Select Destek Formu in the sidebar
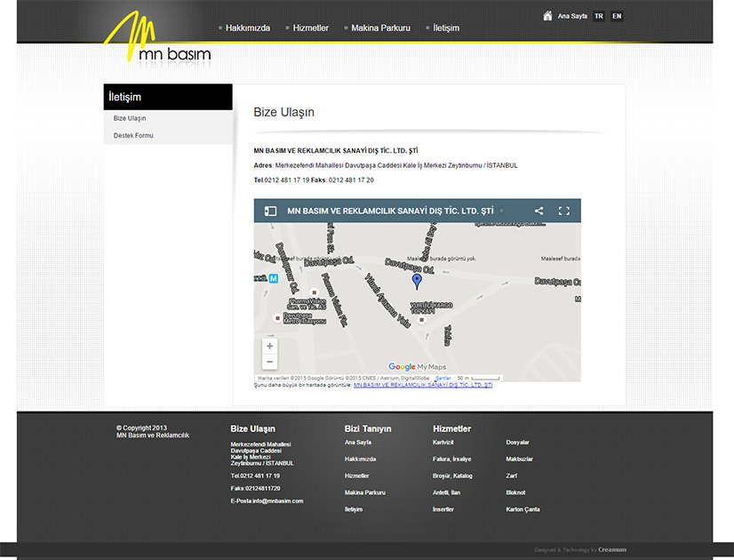 coord(133,136)
